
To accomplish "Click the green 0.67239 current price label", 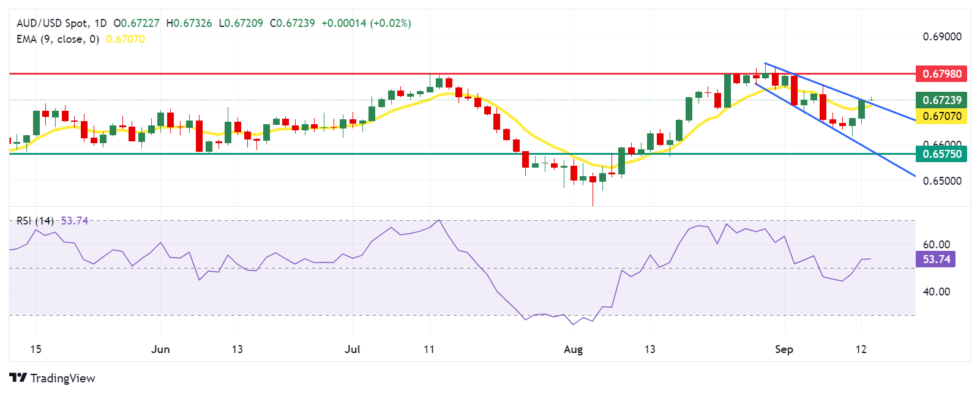I will click(x=941, y=100).
